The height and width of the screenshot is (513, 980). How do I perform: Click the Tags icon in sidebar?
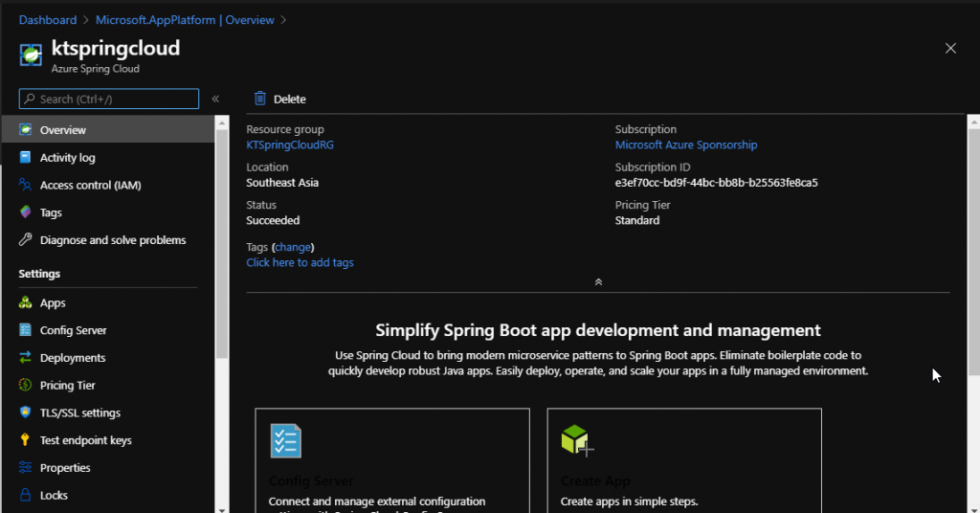coord(26,212)
